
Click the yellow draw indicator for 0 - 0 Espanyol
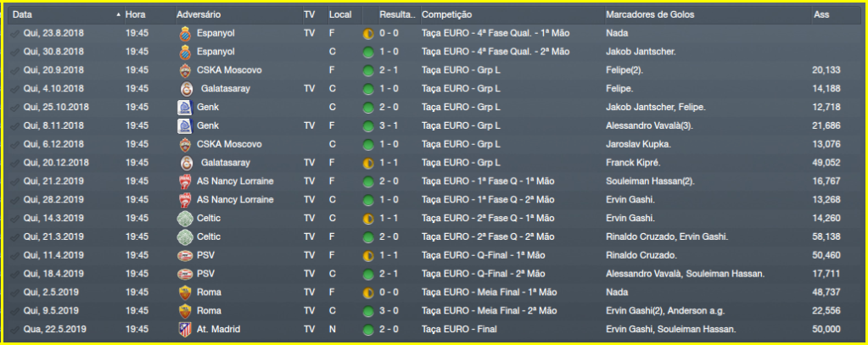(367, 34)
